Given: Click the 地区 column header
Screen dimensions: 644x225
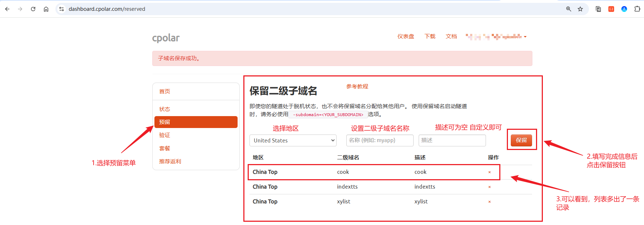Looking at the screenshot, I should tap(258, 158).
